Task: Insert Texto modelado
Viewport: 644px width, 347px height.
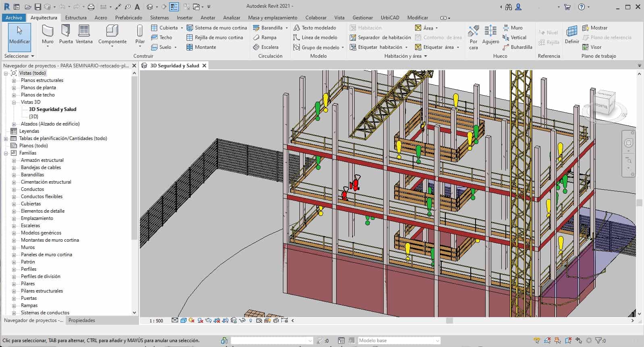Action: (315, 28)
